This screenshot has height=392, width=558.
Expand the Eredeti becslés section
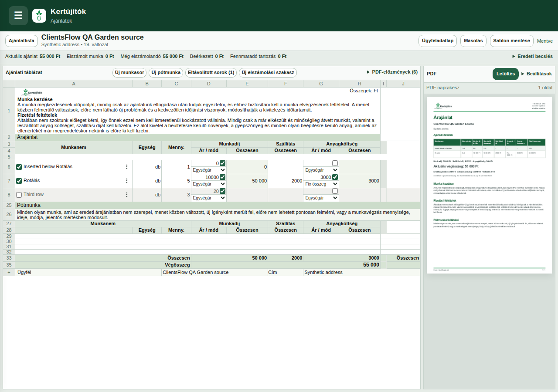[532, 56]
